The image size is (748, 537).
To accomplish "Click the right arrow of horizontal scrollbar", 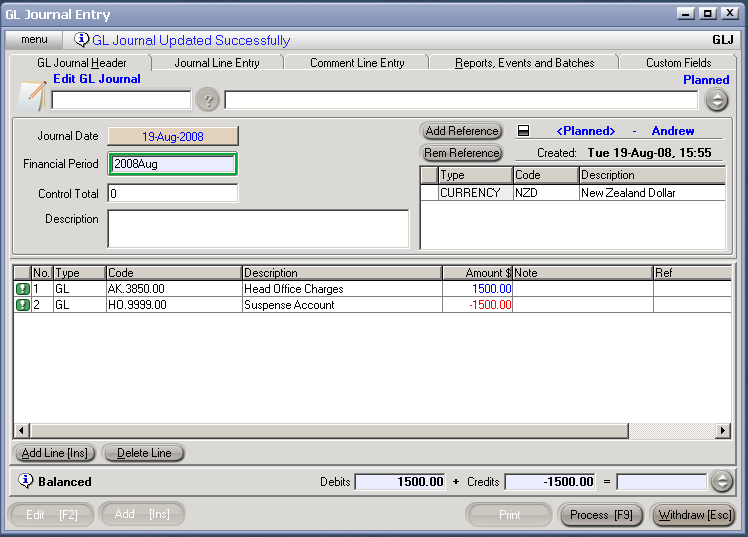I will click(x=723, y=431).
